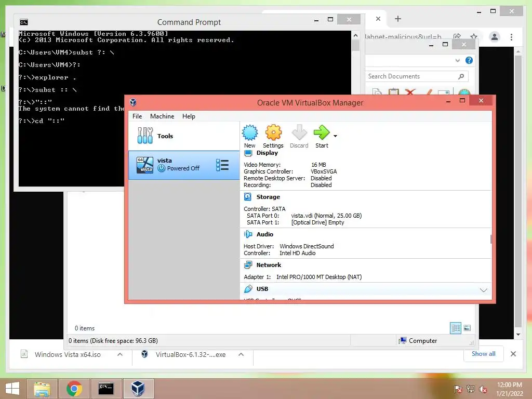
Task: Open Action Center flag tray icon
Action: click(458, 389)
